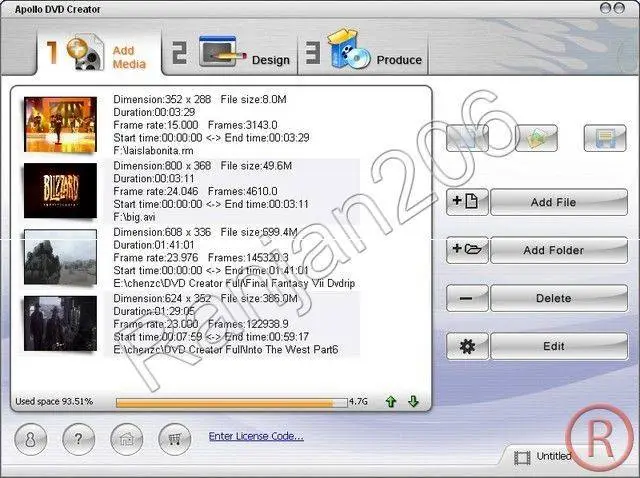Click the save project floppy icon
Image resolution: width=640 pixels, height=478 pixels.
click(x=605, y=138)
